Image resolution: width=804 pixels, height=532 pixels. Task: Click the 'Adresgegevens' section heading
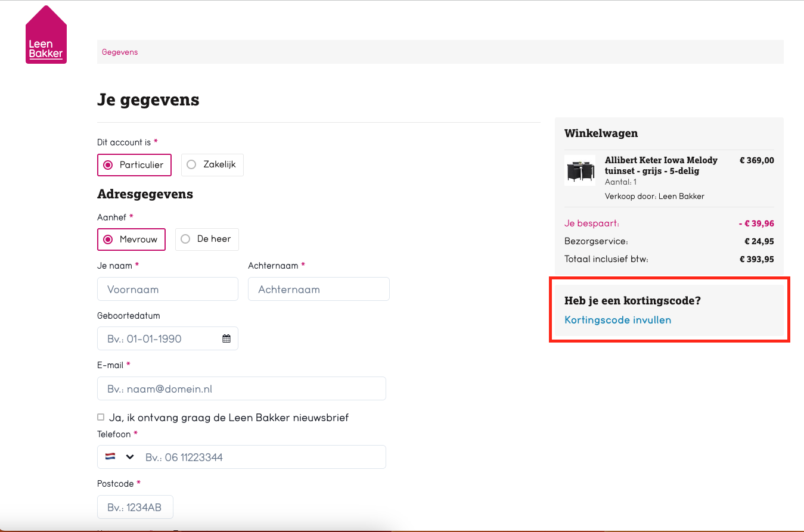point(145,194)
